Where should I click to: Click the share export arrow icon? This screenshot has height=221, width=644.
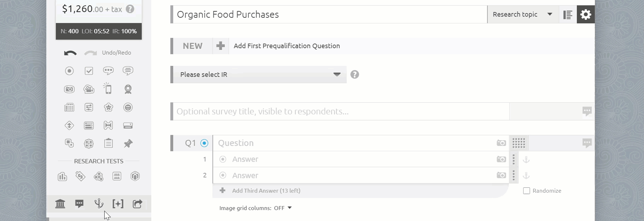click(137, 204)
